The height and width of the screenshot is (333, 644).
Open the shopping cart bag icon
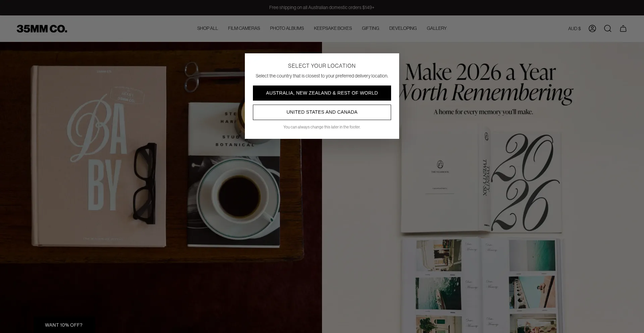tap(623, 29)
